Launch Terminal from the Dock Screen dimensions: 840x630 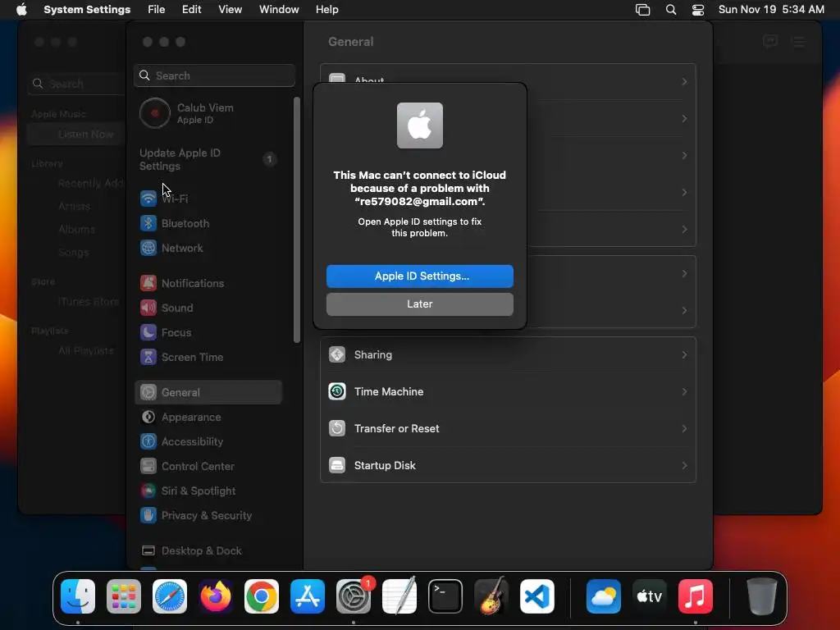pos(445,596)
